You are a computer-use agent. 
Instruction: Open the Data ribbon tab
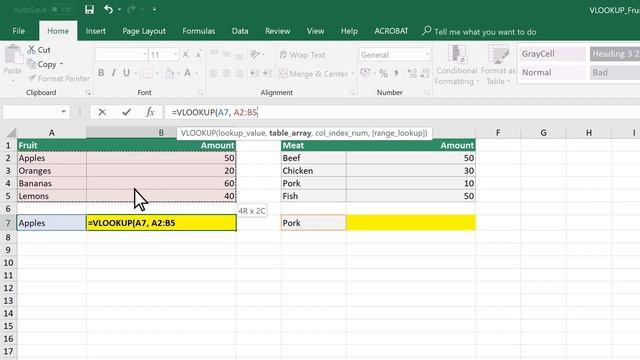coord(240,31)
